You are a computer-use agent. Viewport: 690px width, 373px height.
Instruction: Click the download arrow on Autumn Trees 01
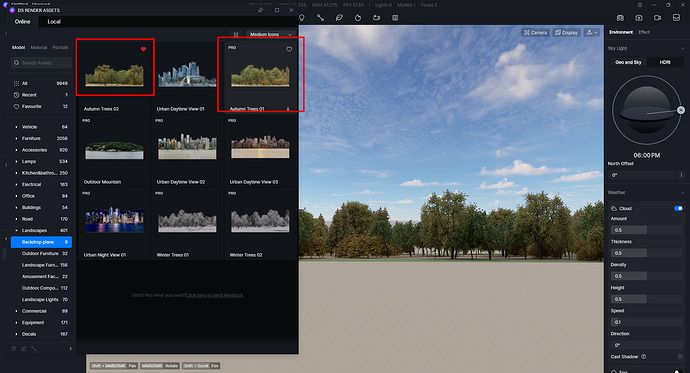click(288, 109)
